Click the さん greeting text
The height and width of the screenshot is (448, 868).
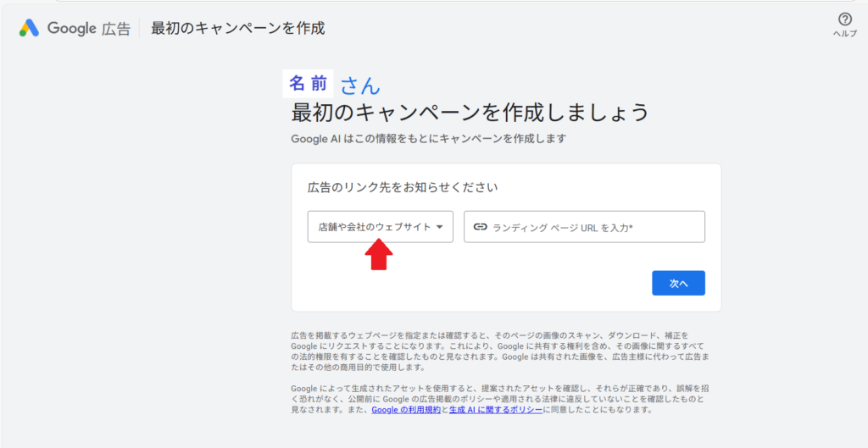point(360,86)
